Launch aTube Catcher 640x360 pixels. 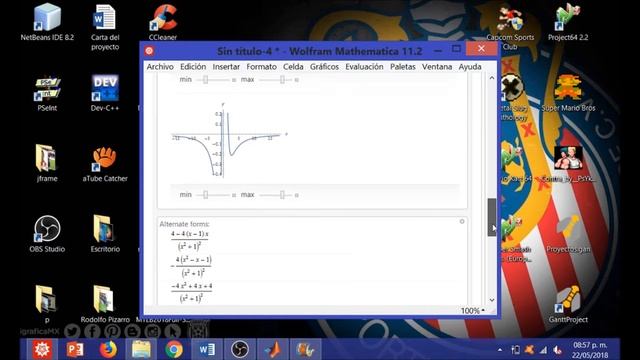[x=105, y=163]
